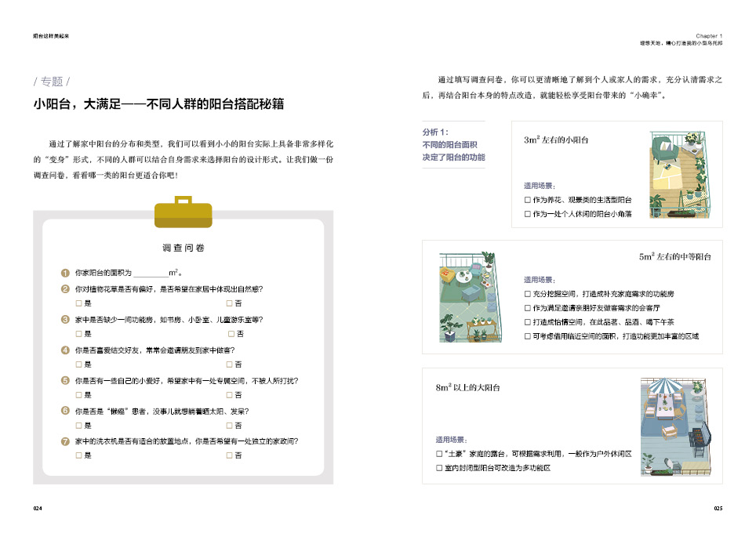Tick 会客厅 option checkbox
Screen dimensions: 756x533
pos(528,308)
